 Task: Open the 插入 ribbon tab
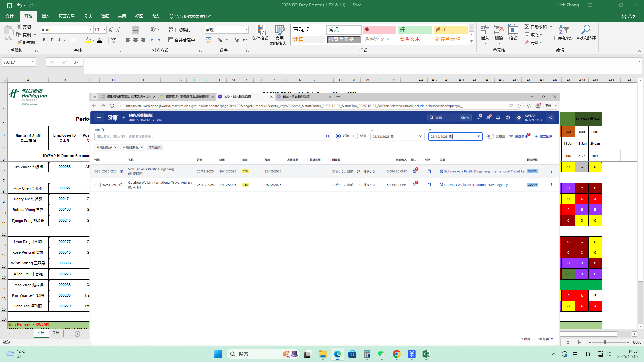[45, 16]
